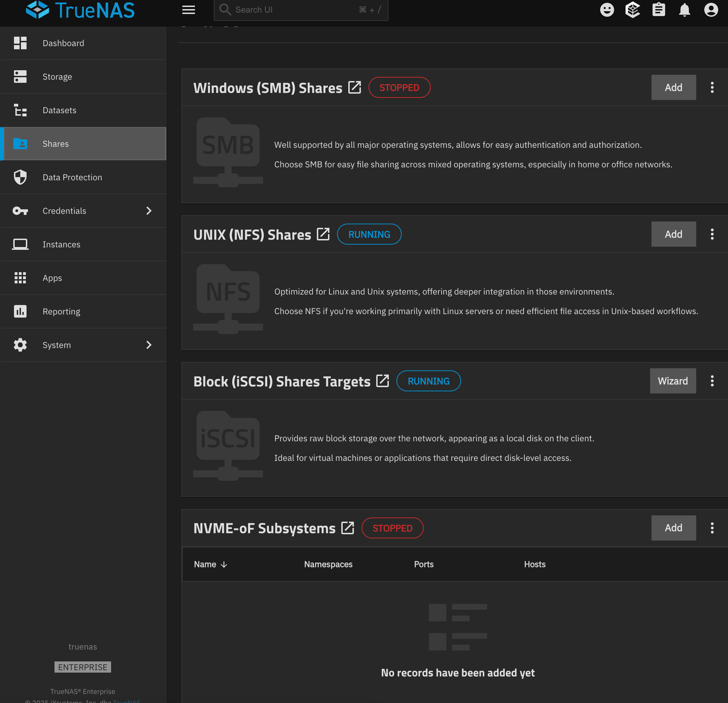Expand the System submenu chevron
Viewport: 728px width, 703px height.
[x=148, y=345]
